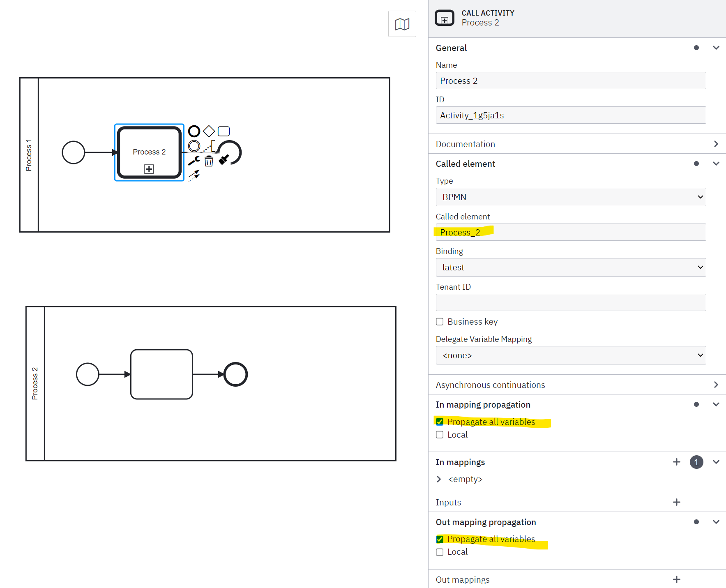Append an end event from the context pad
The width and height of the screenshot is (726, 588).
click(194, 131)
